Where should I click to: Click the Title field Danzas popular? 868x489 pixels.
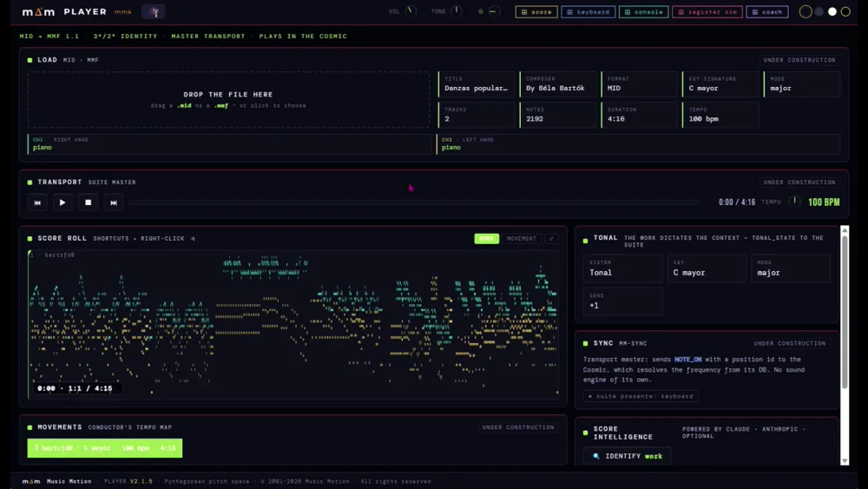pos(477,84)
